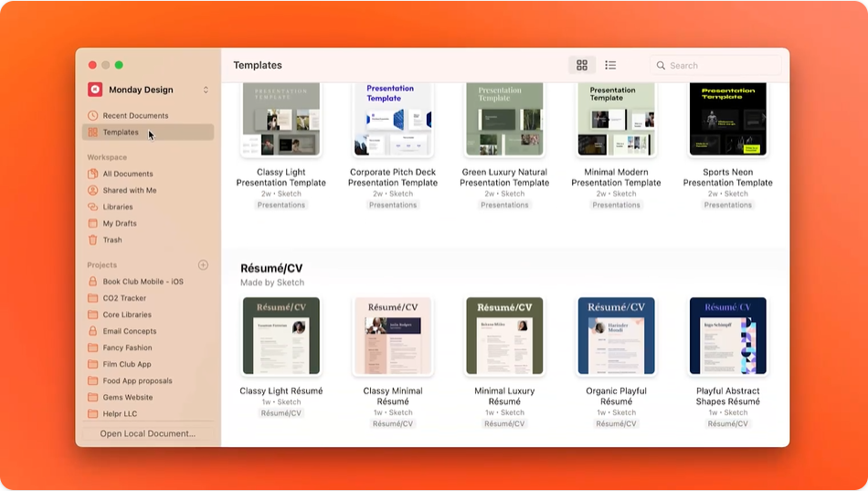Open Sports Neon Presentation Template thumbnail

pos(728,119)
